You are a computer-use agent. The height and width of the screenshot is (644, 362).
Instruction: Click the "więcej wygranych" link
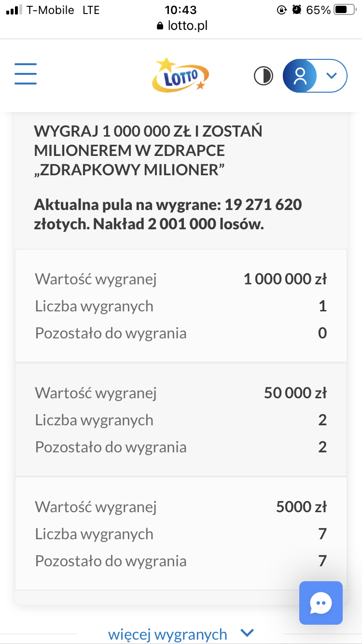pos(167,633)
